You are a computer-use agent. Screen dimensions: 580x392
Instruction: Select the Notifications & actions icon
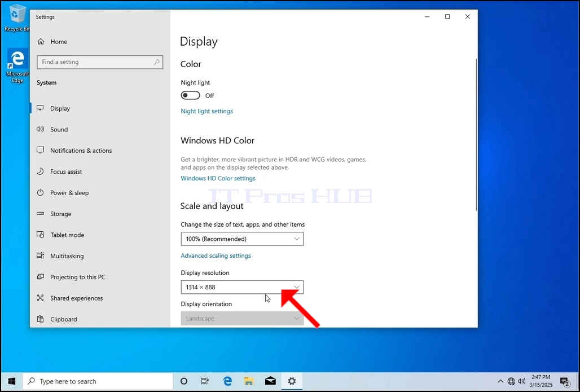(x=40, y=151)
